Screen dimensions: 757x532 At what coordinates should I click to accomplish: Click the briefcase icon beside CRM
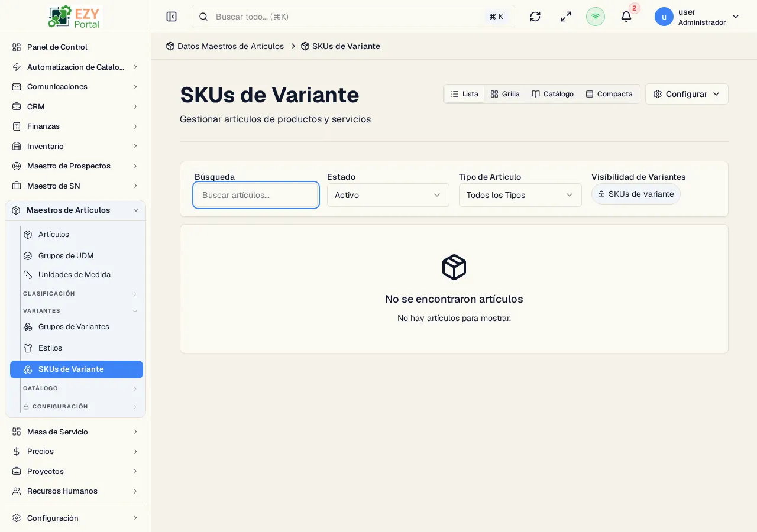(17, 106)
